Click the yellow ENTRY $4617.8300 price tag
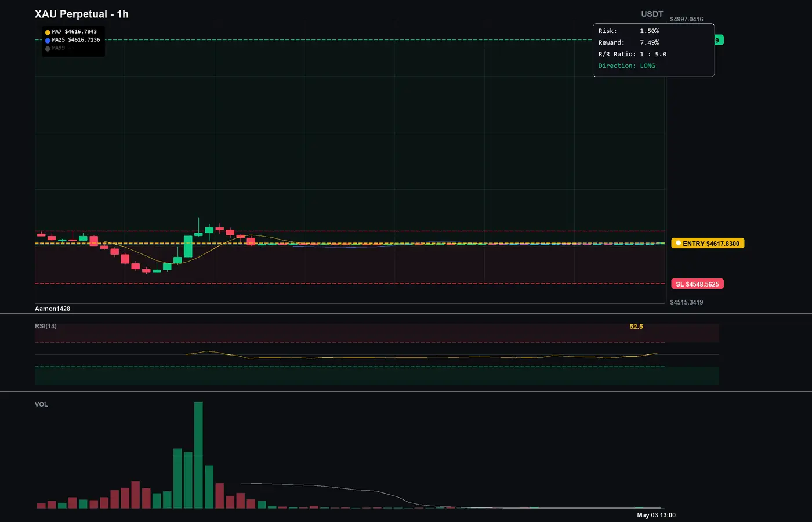 [x=708, y=244]
